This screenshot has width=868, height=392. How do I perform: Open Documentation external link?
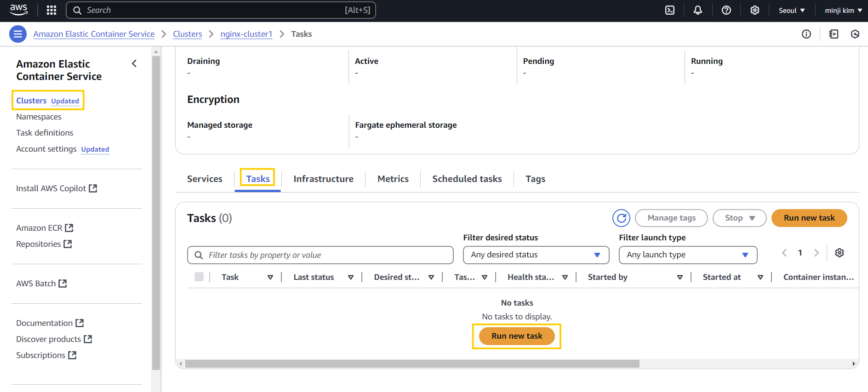pos(50,323)
